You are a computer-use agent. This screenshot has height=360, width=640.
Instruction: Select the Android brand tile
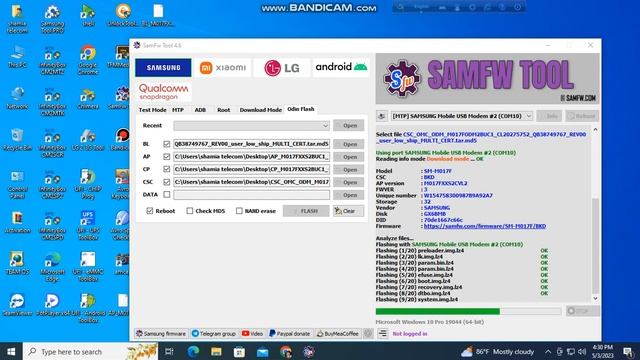(x=341, y=67)
